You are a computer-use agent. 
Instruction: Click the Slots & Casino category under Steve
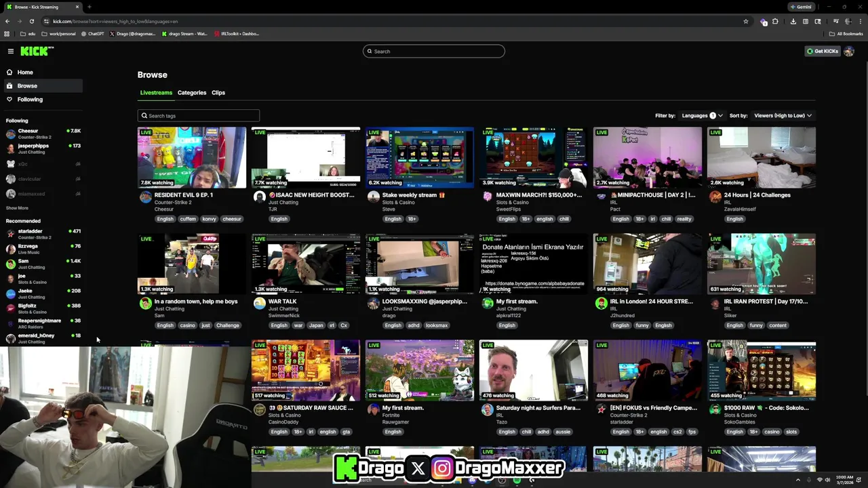[398, 202]
